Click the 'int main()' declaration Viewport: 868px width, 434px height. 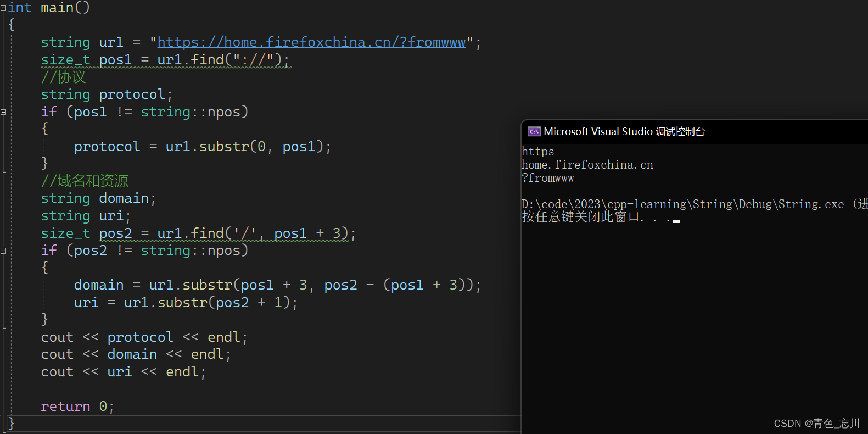[48, 8]
